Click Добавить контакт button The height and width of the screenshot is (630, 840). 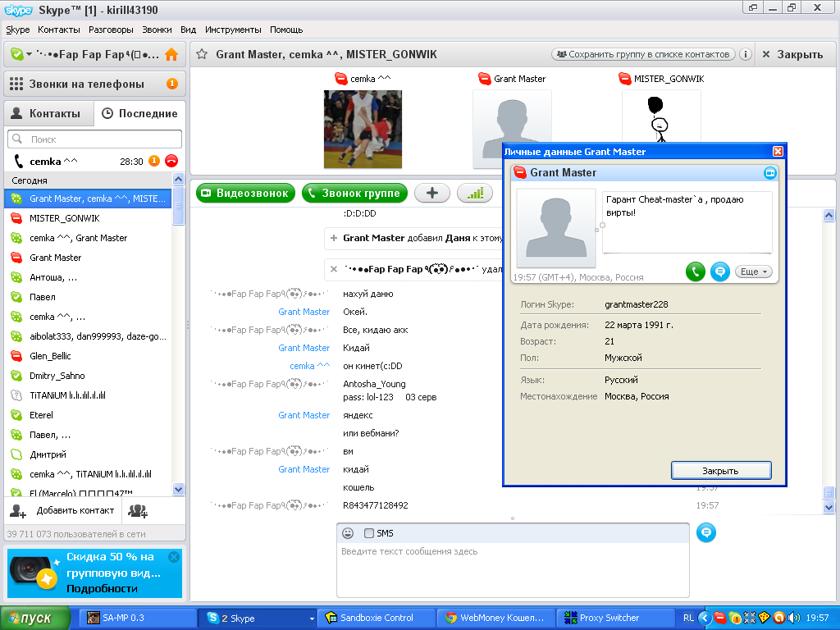pos(63,510)
